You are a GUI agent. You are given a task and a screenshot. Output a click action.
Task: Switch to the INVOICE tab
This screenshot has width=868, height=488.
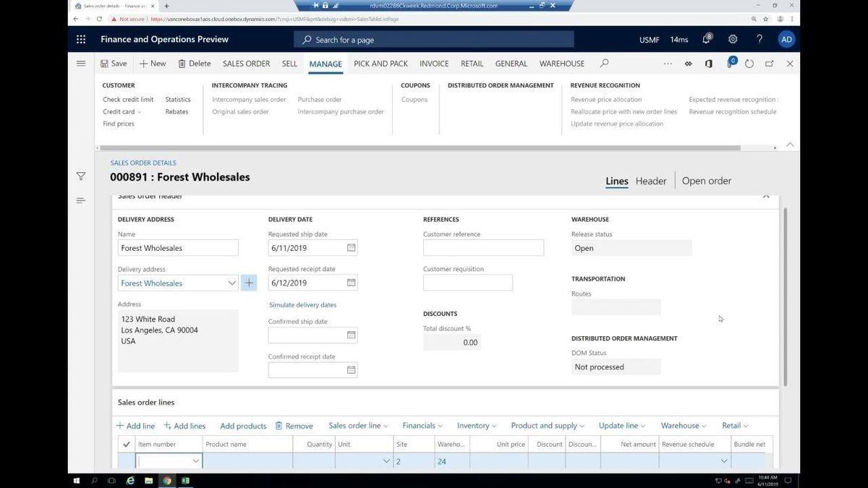(434, 64)
